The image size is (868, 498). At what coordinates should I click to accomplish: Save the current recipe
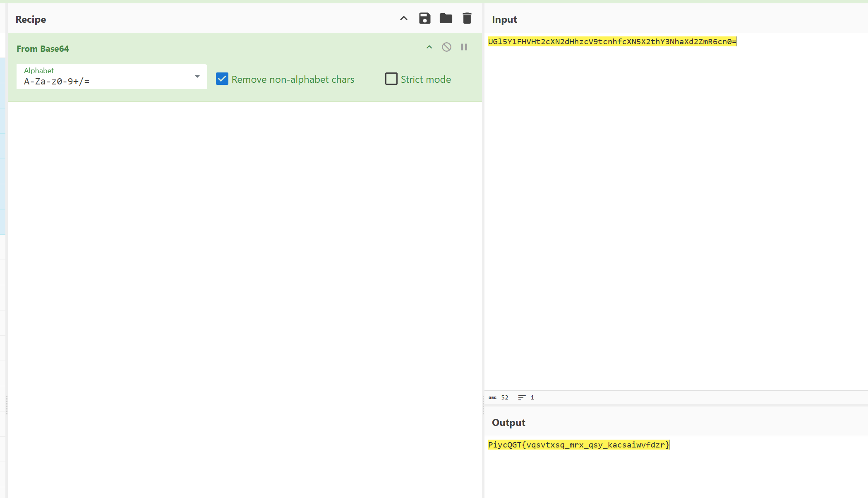click(424, 18)
